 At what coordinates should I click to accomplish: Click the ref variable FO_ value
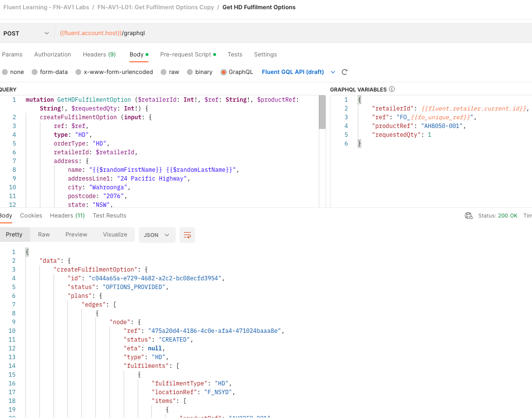(435, 117)
